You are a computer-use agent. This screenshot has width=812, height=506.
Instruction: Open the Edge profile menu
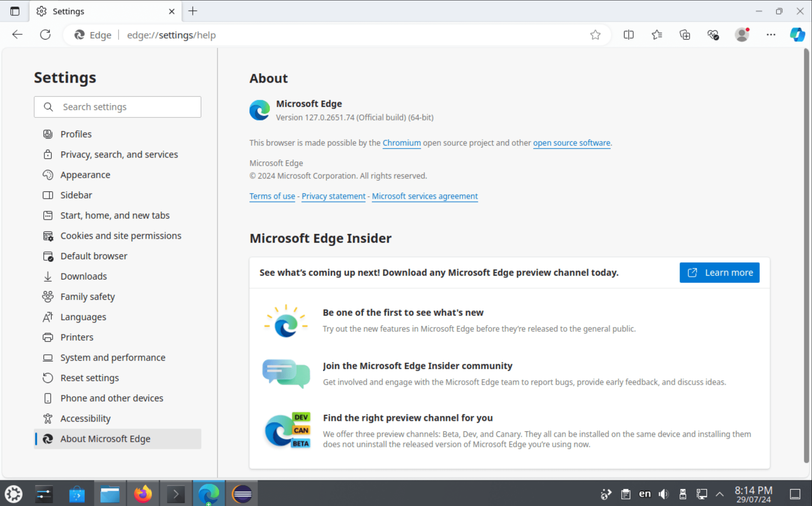pos(742,34)
